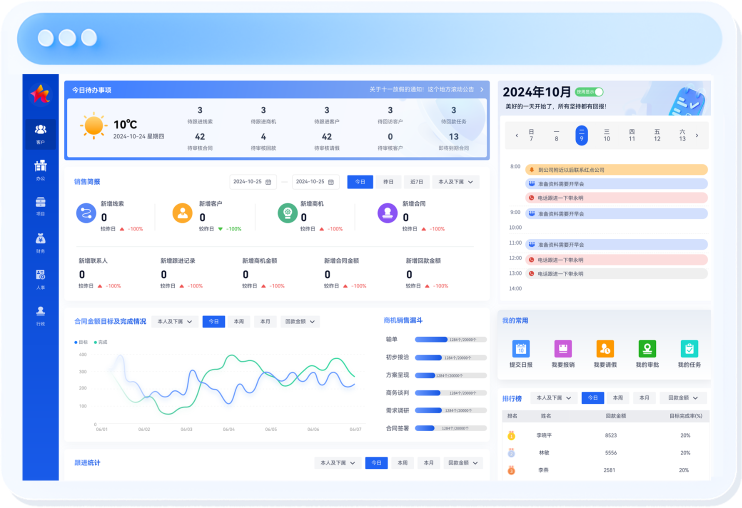
Task: Open the blue 9:00 meeting event
Action: pos(617,214)
